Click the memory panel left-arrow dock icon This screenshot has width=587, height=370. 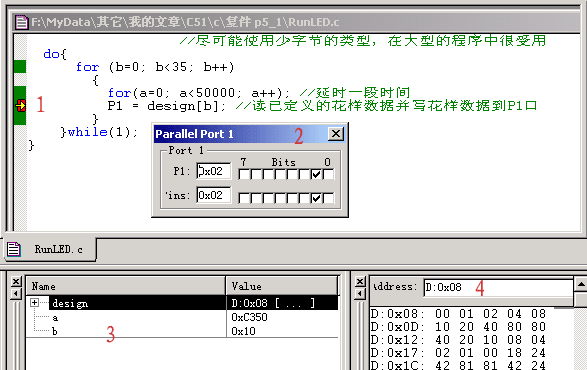(360, 294)
